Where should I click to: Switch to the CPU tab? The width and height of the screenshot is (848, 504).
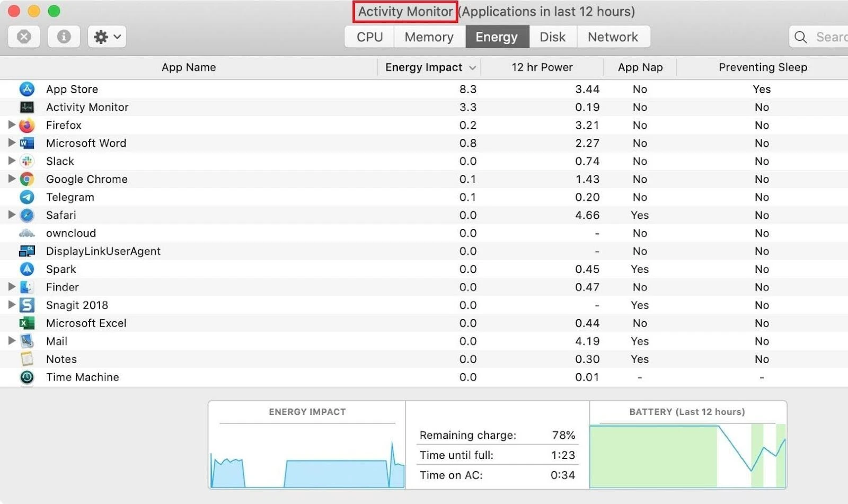pos(369,37)
